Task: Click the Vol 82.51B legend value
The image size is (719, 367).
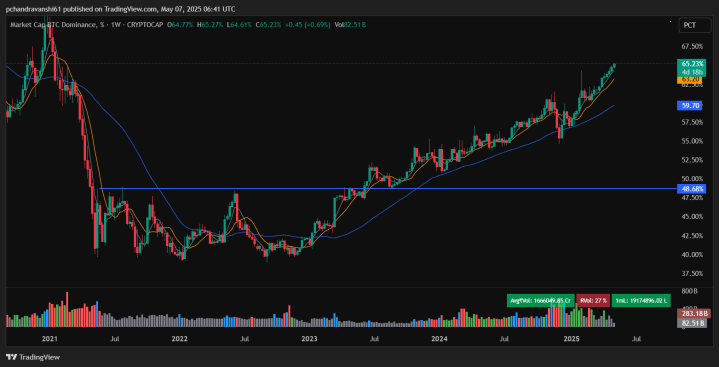Action: (x=350, y=25)
